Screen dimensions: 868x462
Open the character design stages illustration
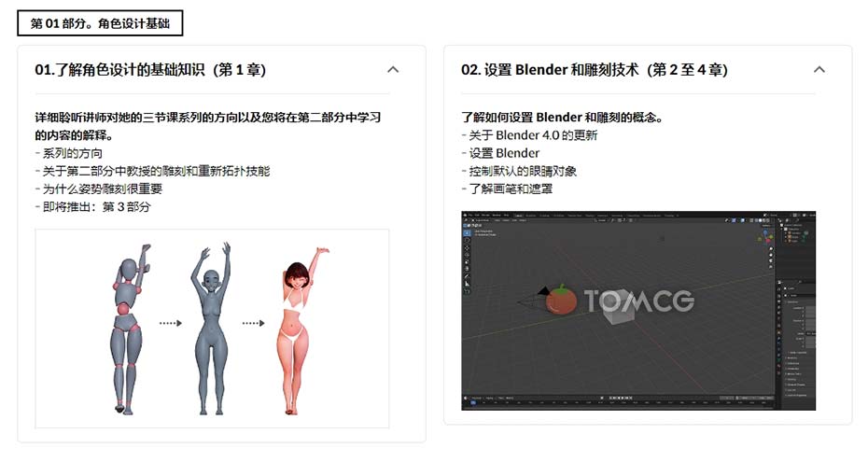212,329
